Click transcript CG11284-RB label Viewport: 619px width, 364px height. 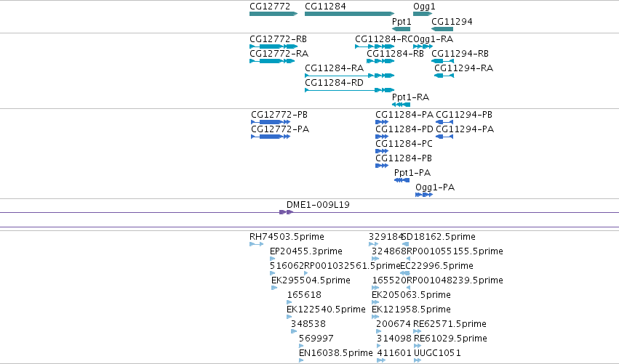pos(396,54)
